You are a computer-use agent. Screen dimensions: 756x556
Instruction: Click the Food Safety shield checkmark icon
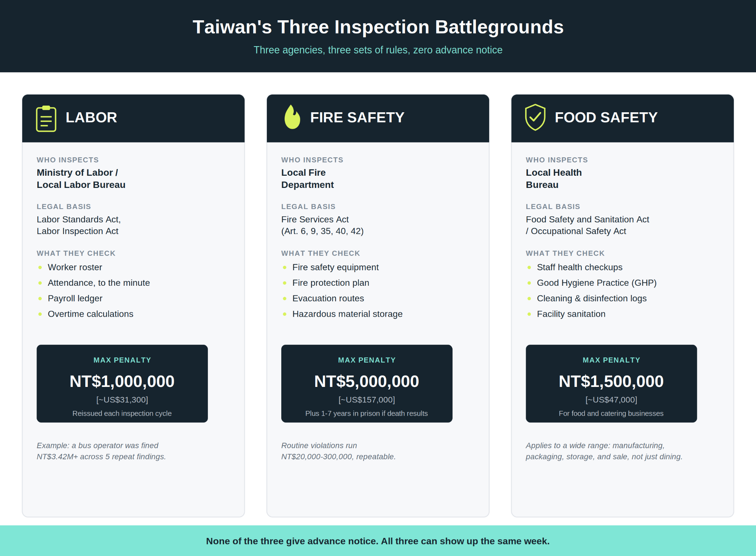click(x=535, y=117)
